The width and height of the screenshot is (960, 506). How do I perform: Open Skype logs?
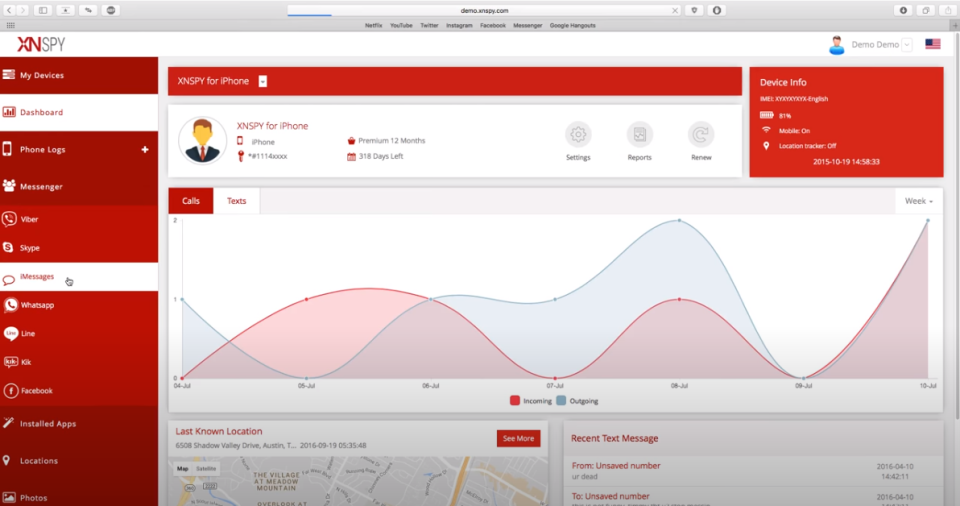pos(79,248)
